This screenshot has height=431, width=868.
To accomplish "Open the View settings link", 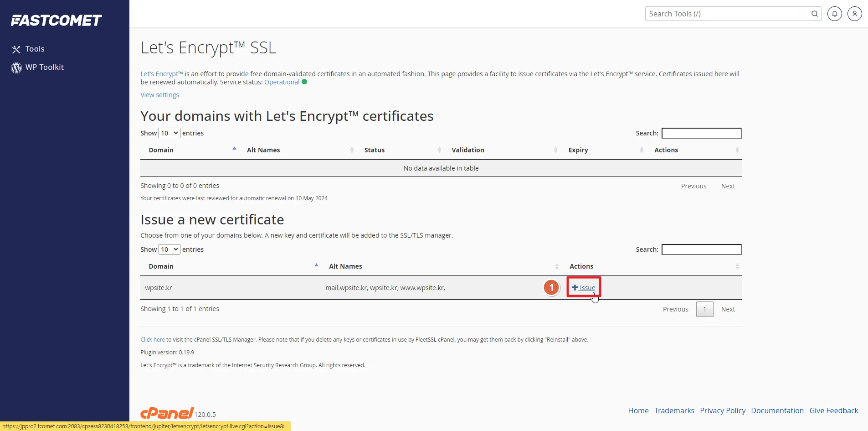I will tap(159, 95).
